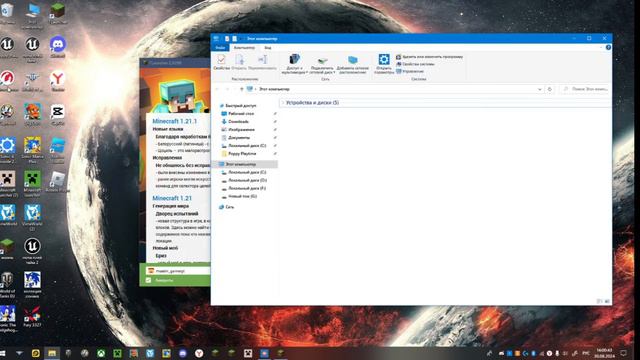Click the File Explorer taskbar icon

click(52, 353)
